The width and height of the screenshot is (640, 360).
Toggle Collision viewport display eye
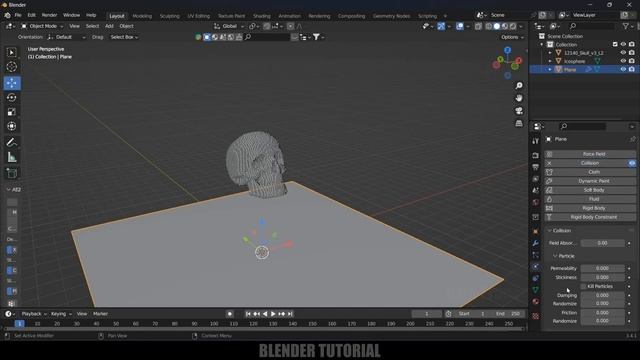pyautogui.click(x=632, y=163)
